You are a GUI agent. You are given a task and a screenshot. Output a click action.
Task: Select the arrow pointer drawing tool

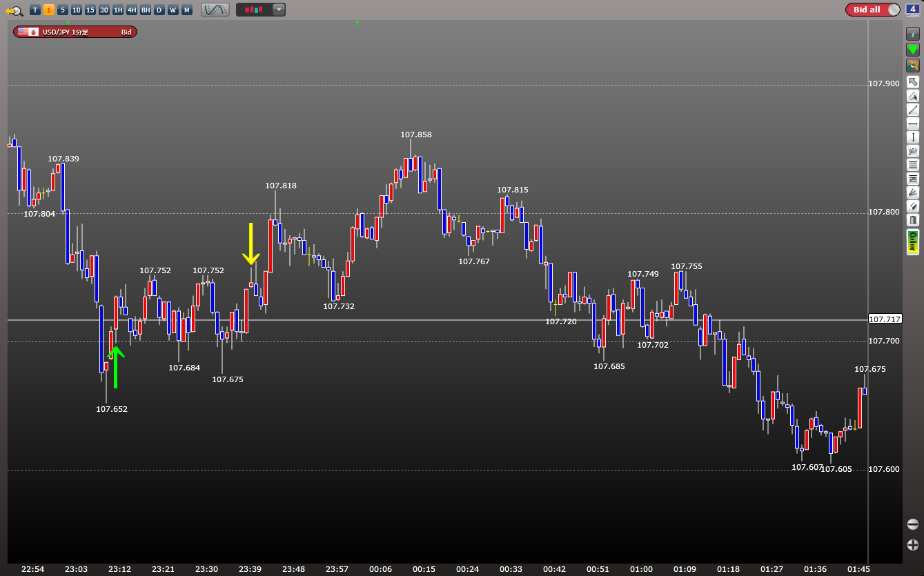pos(913,82)
